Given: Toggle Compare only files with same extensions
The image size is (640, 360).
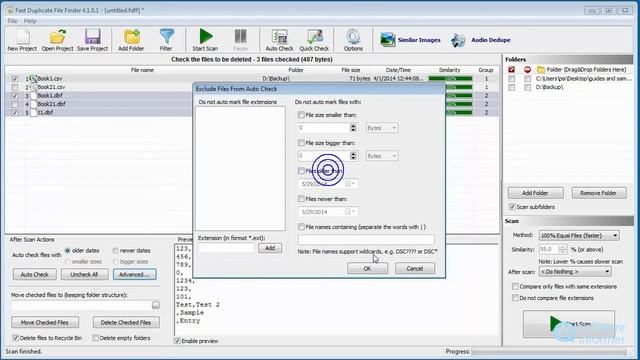Looking at the screenshot, I should pyautogui.click(x=515, y=287).
